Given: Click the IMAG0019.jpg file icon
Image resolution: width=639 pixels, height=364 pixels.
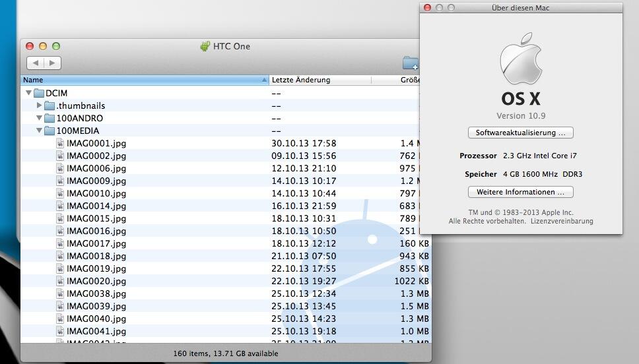Looking at the screenshot, I should point(60,269).
